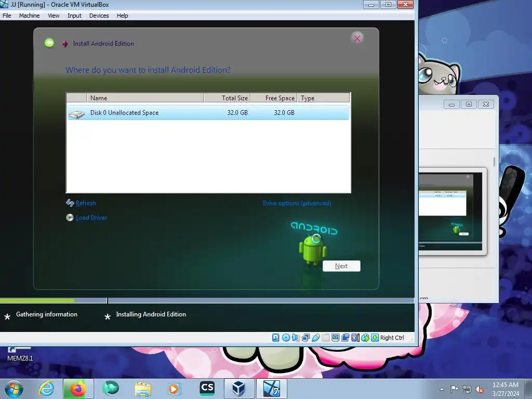This screenshot has height=399, width=532.
Task: Open the Help menu
Action: (123, 16)
